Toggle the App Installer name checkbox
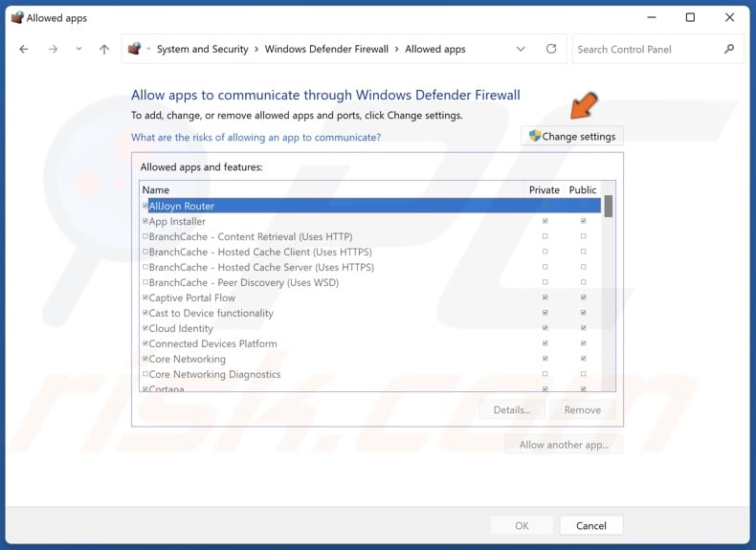This screenshot has height=550, width=756. click(x=145, y=221)
